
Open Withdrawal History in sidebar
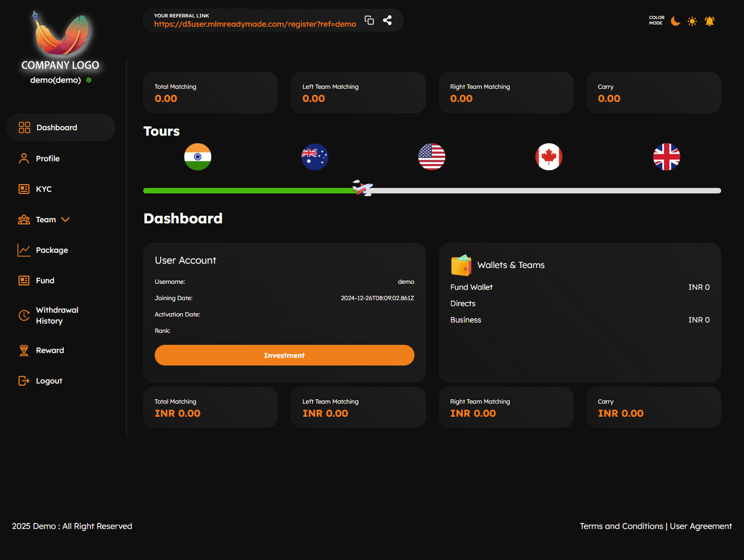[57, 315]
